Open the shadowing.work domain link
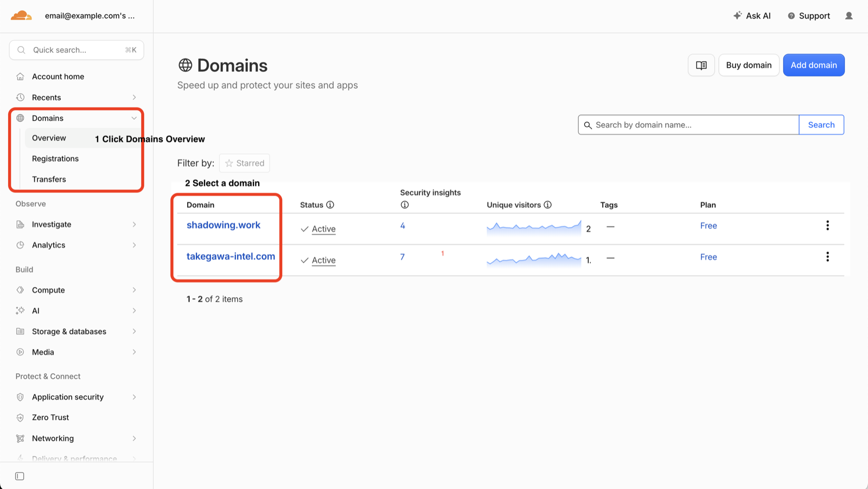 point(224,225)
